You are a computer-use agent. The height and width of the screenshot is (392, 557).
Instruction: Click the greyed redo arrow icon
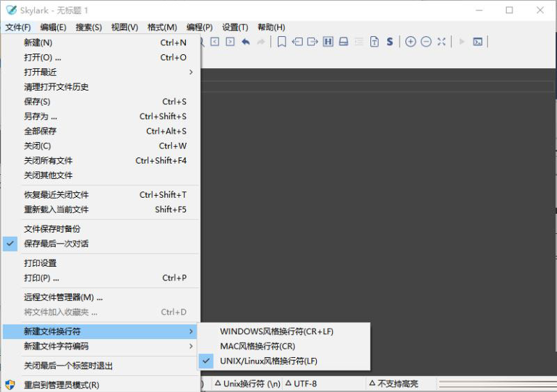click(x=261, y=42)
